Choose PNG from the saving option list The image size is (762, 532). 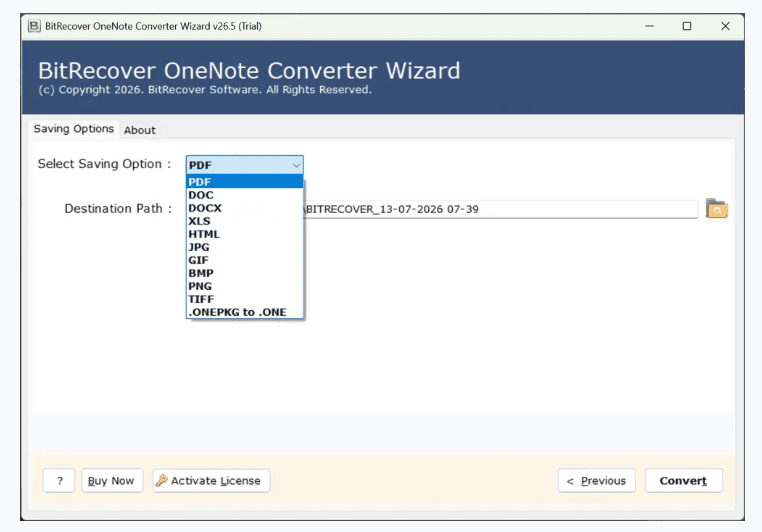244,286
